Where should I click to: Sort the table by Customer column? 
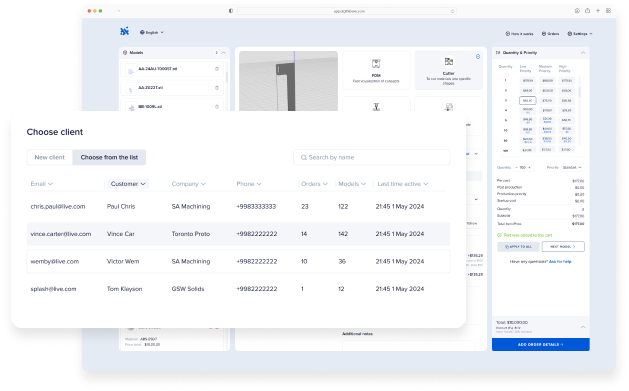tap(128, 184)
